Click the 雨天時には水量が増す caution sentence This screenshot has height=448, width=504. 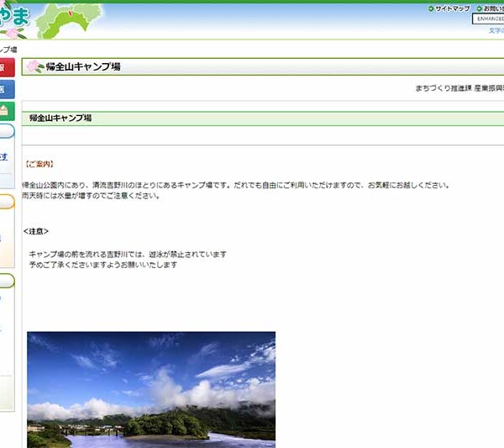tap(91, 196)
